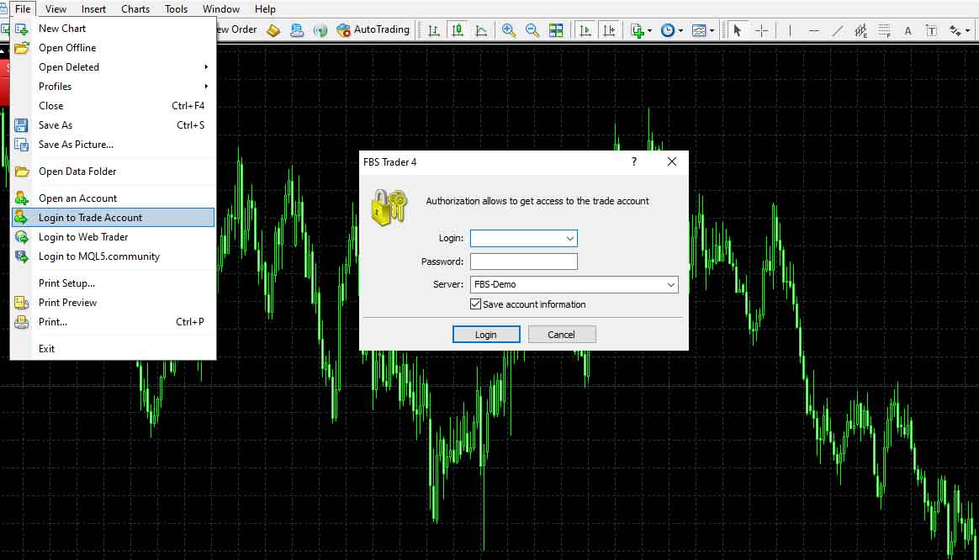
Task: Choose Open Data Folder entry
Action: click(113, 171)
